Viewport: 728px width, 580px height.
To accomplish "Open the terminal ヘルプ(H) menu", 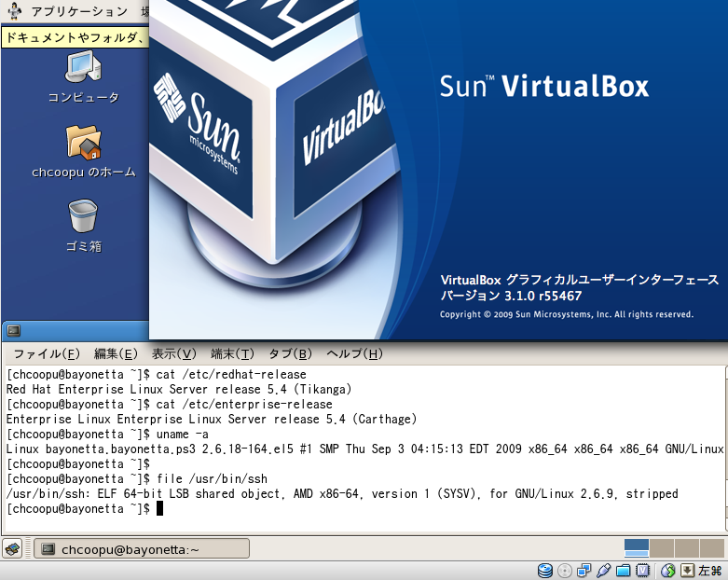I will pyautogui.click(x=355, y=353).
